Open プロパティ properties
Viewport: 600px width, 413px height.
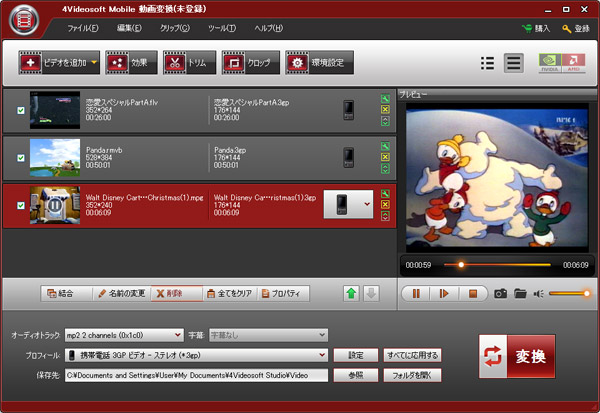[x=283, y=294]
